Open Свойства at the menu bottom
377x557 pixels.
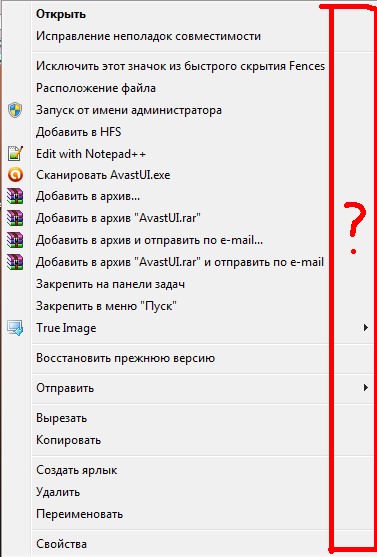point(201,544)
